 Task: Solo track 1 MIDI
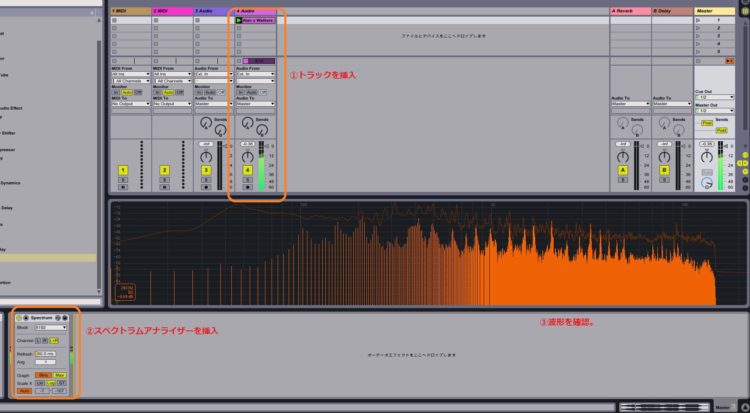(x=123, y=180)
